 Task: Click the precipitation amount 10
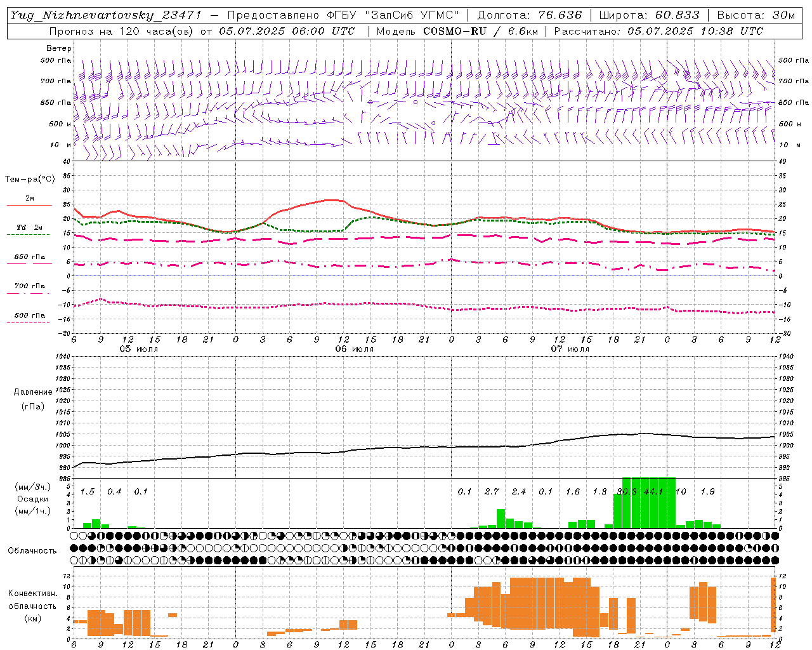click(x=681, y=492)
